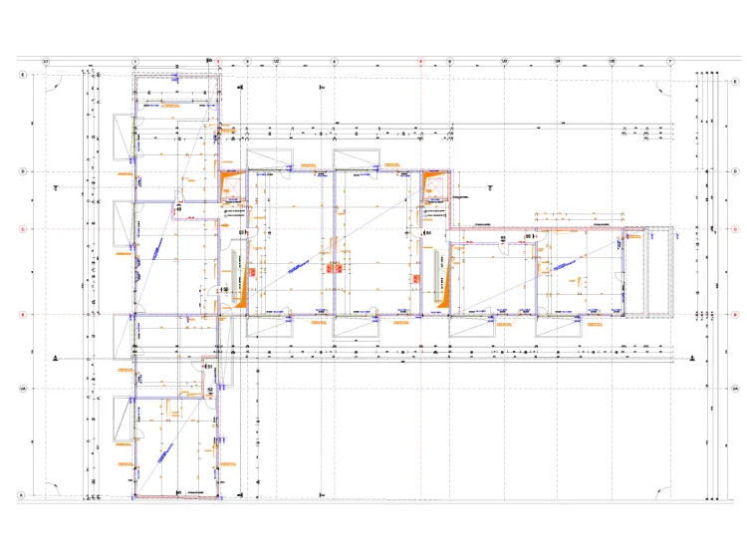This screenshot has height=560, width=747.
Task: Click right-side grid bubble UA
Action: 735,389
